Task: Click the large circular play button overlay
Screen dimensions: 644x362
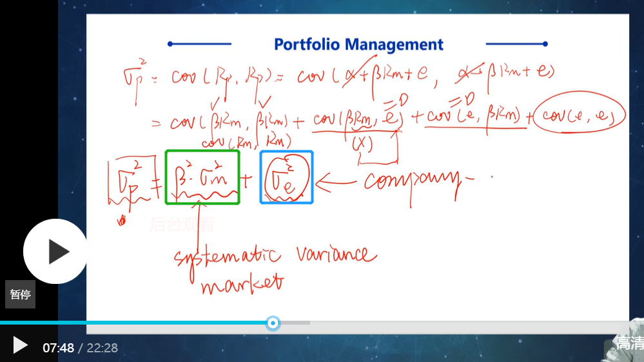Action: tap(55, 252)
